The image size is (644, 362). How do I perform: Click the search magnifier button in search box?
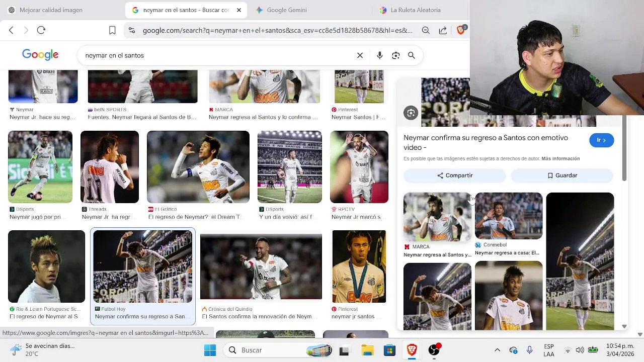[x=412, y=55]
